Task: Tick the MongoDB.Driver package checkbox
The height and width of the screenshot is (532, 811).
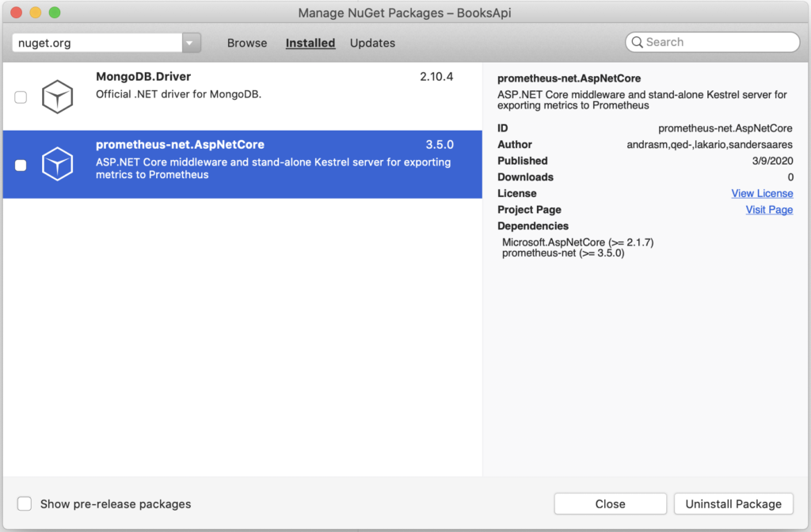Action: (21, 97)
